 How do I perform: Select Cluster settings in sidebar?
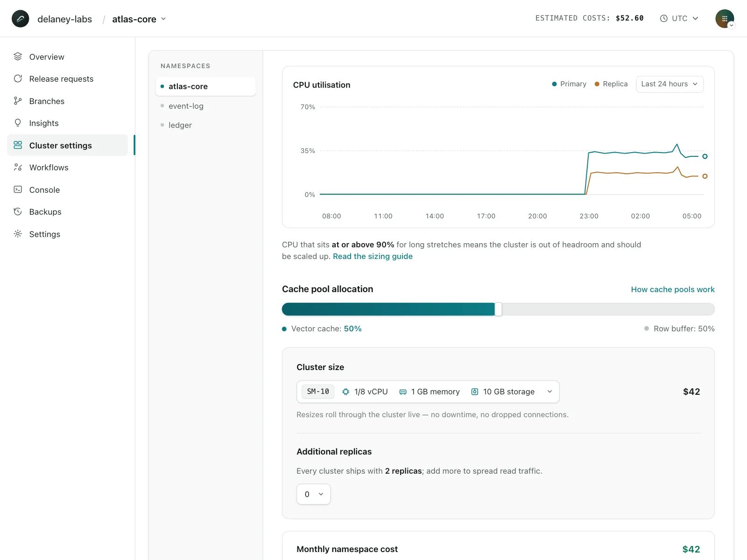68,145
